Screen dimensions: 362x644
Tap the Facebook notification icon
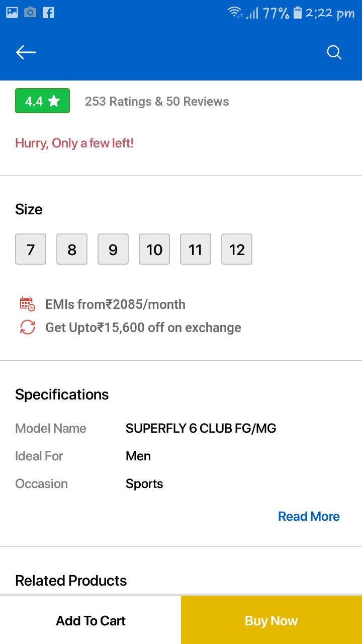[48, 13]
